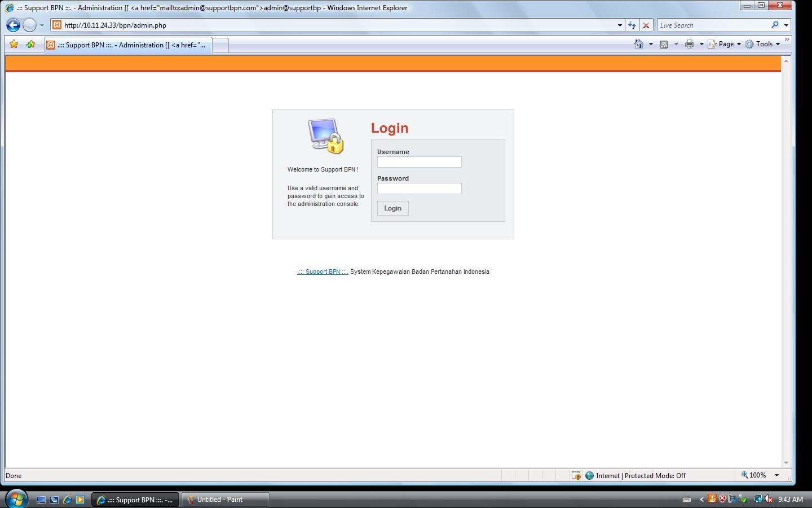The height and width of the screenshot is (508, 812).
Task: Open a new blank tab
Action: coord(220,45)
